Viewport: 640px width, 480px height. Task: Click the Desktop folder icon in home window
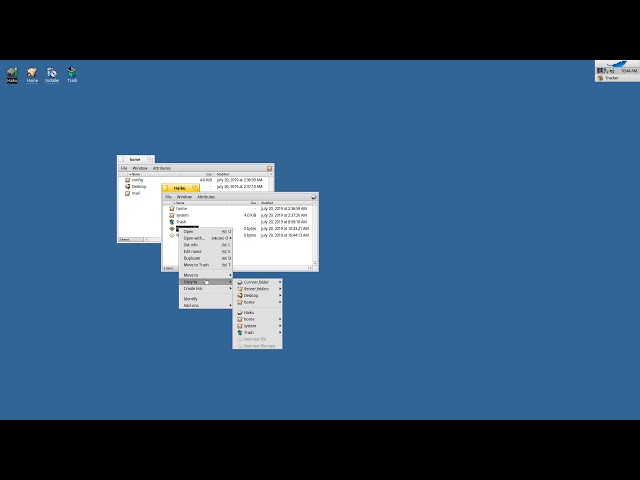127,187
